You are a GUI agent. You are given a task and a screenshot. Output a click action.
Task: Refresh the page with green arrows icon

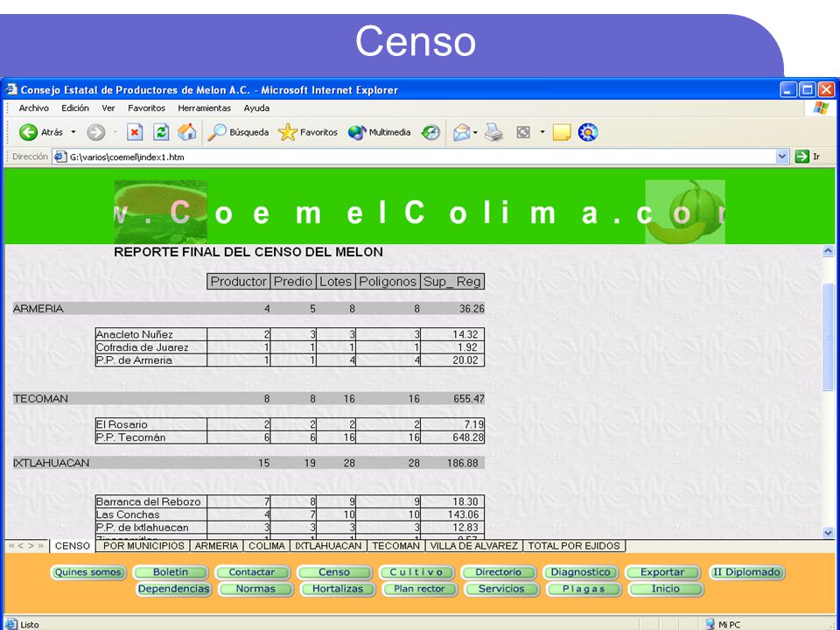161,132
